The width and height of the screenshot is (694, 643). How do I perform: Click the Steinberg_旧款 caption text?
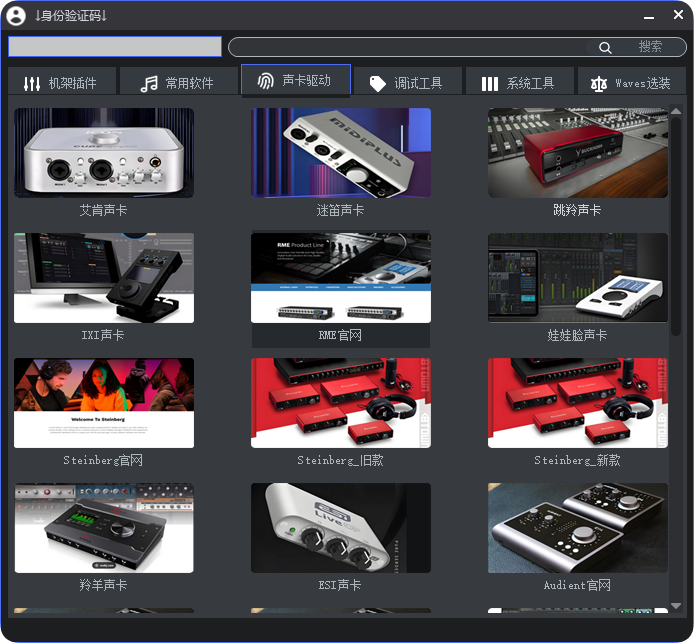coord(340,460)
